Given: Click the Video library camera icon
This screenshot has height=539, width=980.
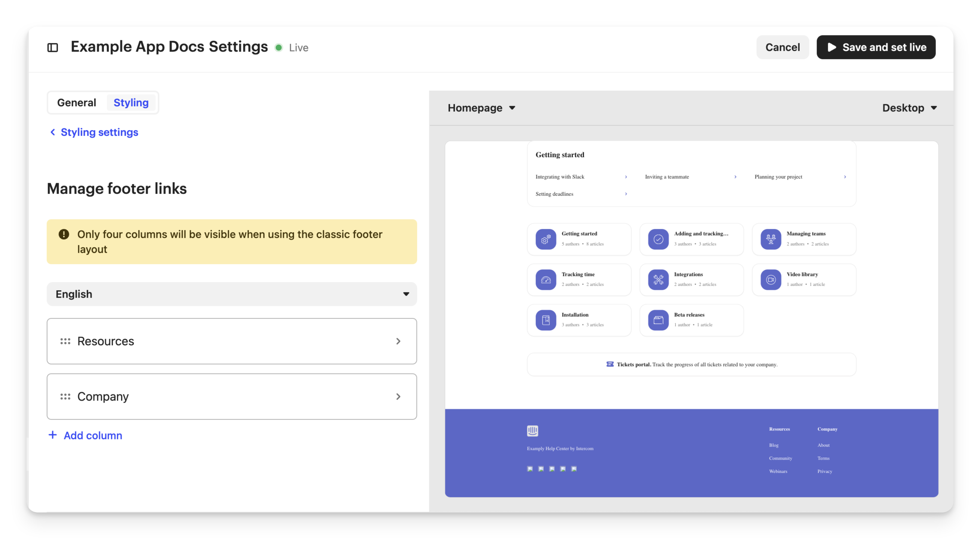Looking at the screenshot, I should pyautogui.click(x=770, y=279).
